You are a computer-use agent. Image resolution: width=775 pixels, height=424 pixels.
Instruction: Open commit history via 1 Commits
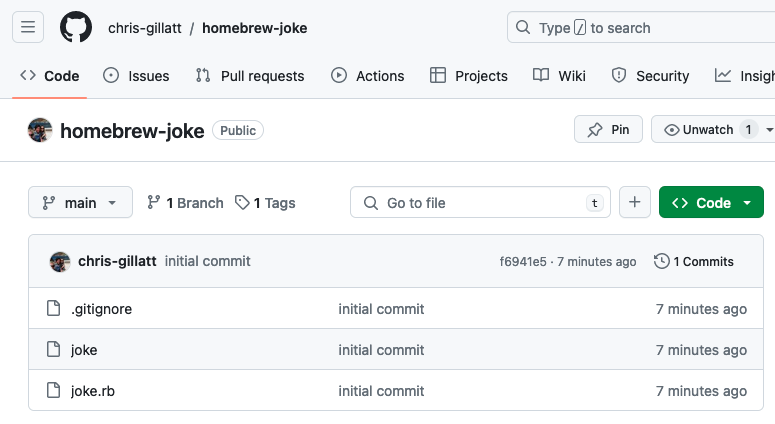(694, 262)
